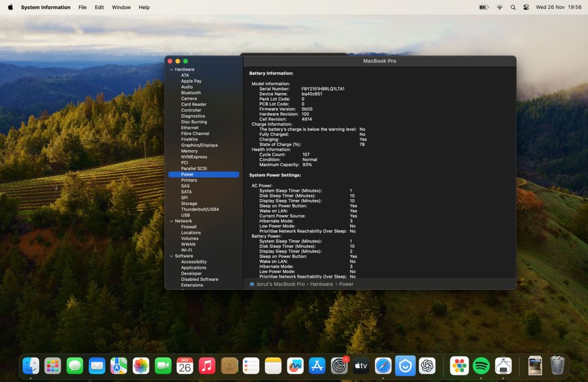Select USB in the sidebar
588x382 pixels.
[185, 215]
